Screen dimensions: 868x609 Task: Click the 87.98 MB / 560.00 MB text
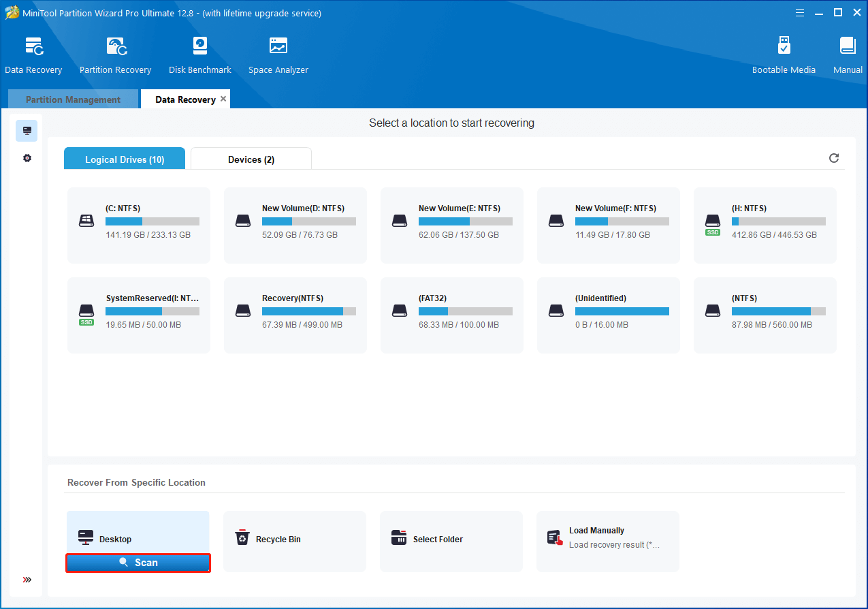point(772,325)
